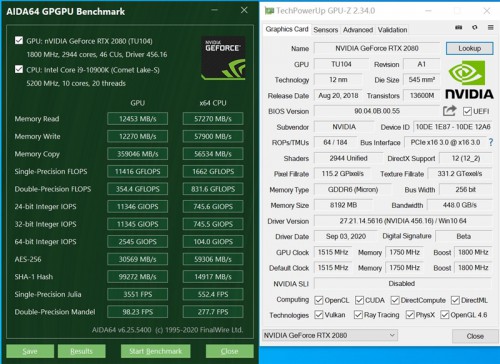The image size is (500, 364).
Task: Uncheck the CPU Intel Core i9-10900K checkbox
Action: pyautogui.click(x=19, y=69)
